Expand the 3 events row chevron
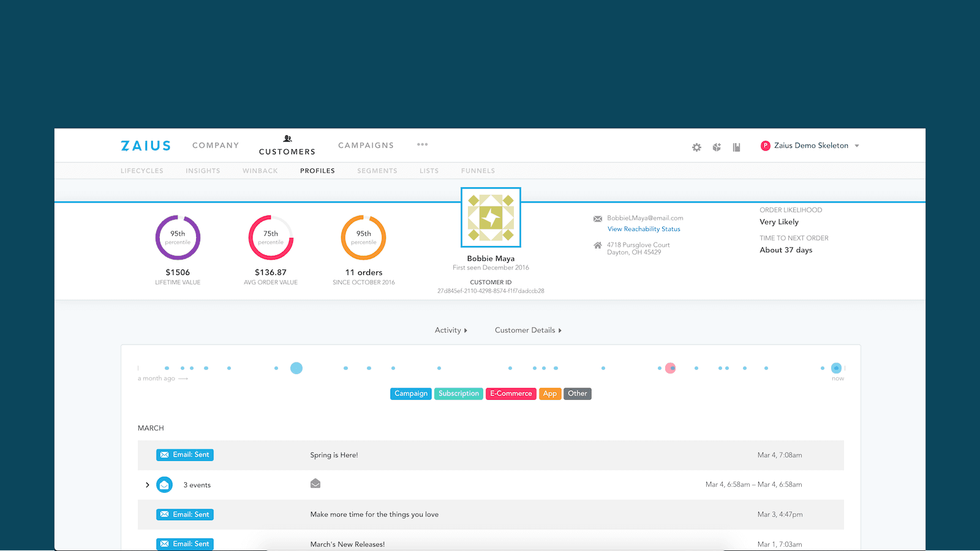This screenshot has width=980, height=551. click(x=147, y=484)
